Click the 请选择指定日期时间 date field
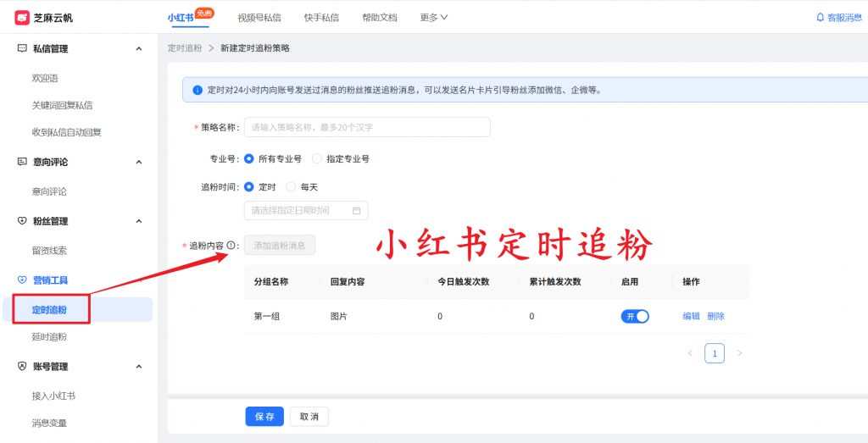The image size is (868, 443). (306, 211)
